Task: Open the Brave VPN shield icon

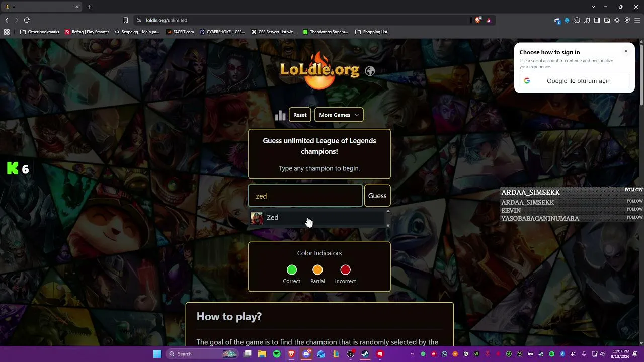Action: [627, 20]
